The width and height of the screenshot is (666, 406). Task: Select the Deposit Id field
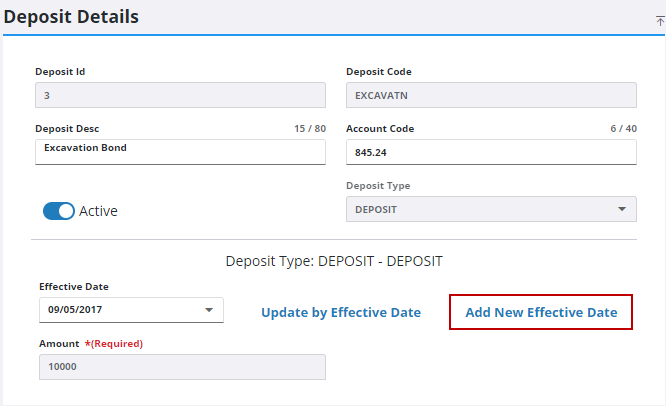pos(180,95)
